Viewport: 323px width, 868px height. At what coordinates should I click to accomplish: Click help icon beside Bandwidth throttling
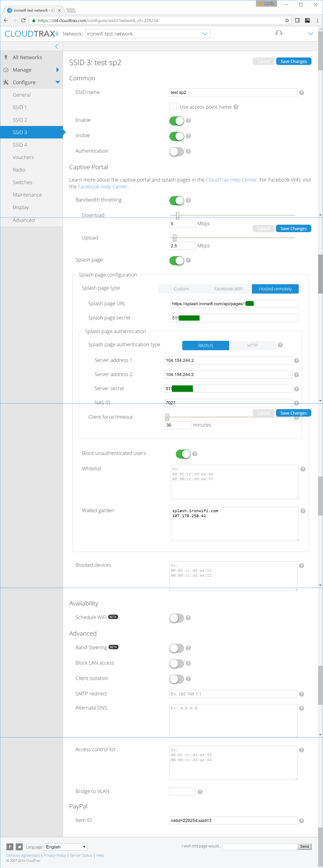pyautogui.click(x=188, y=200)
